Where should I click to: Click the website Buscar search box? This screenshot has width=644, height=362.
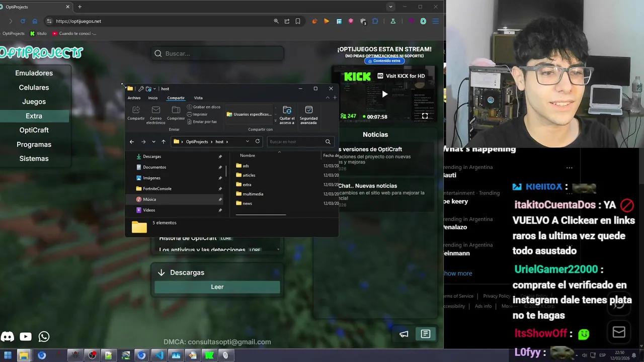pyautogui.click(x=217, y=53)
